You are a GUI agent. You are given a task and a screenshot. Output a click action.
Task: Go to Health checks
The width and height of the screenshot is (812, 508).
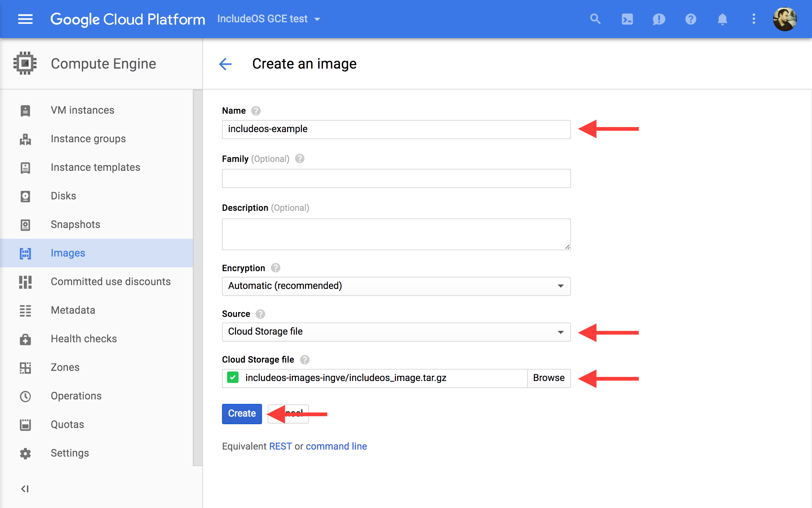point(96,339)
